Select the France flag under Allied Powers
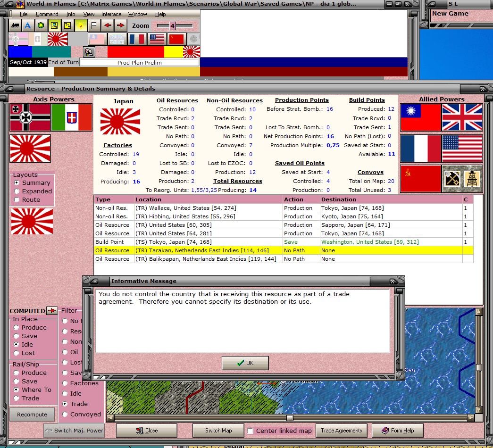The height and width of the screenshot is (448, 493). click(421, 149)
